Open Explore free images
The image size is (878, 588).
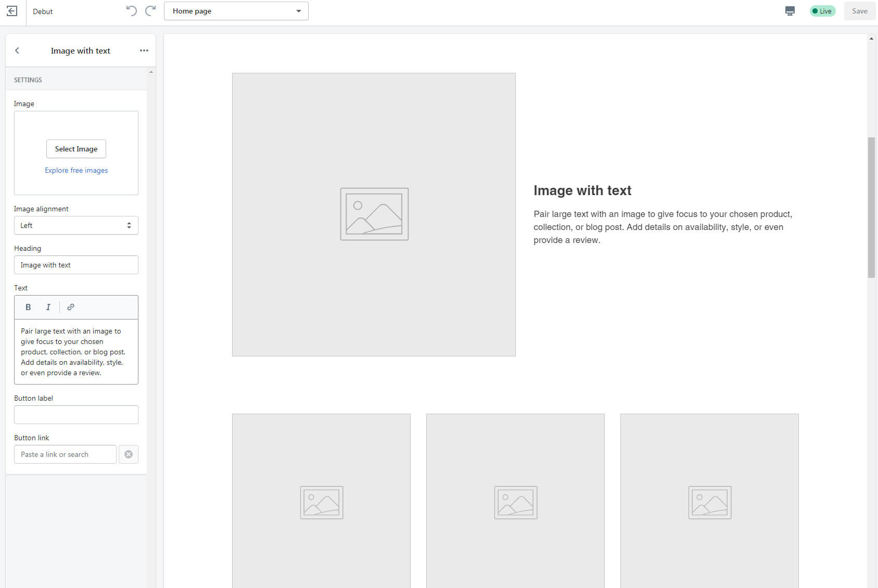(76, 170)
